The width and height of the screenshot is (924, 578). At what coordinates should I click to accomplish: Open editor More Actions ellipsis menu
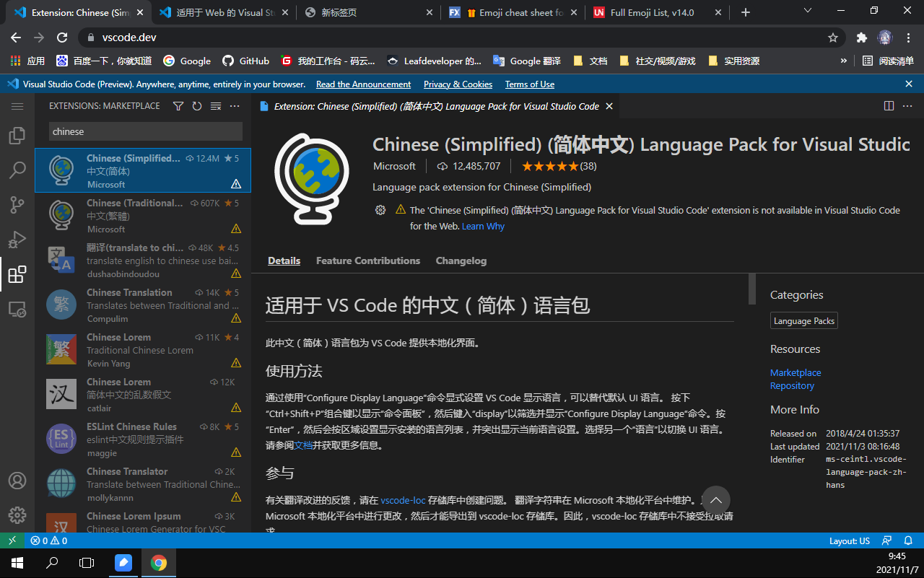(x=907, y=106)
